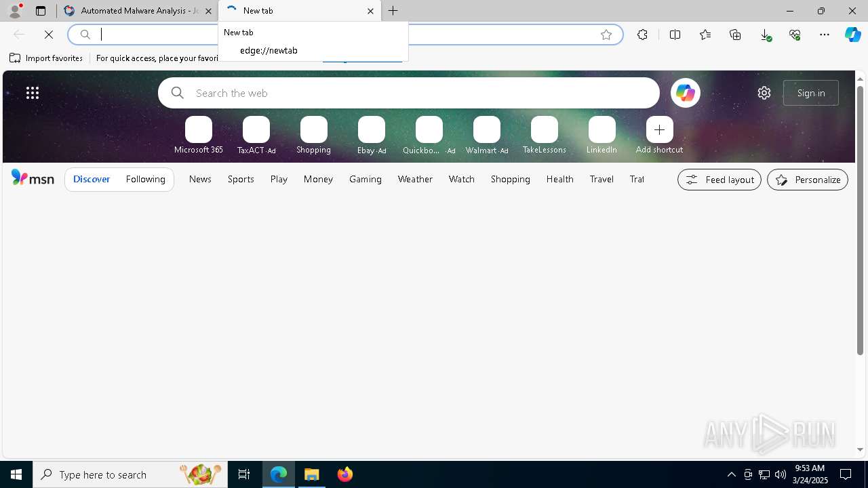Open the Collections icon
This screenshot has height=488, width=868.
tap(735, 35)
